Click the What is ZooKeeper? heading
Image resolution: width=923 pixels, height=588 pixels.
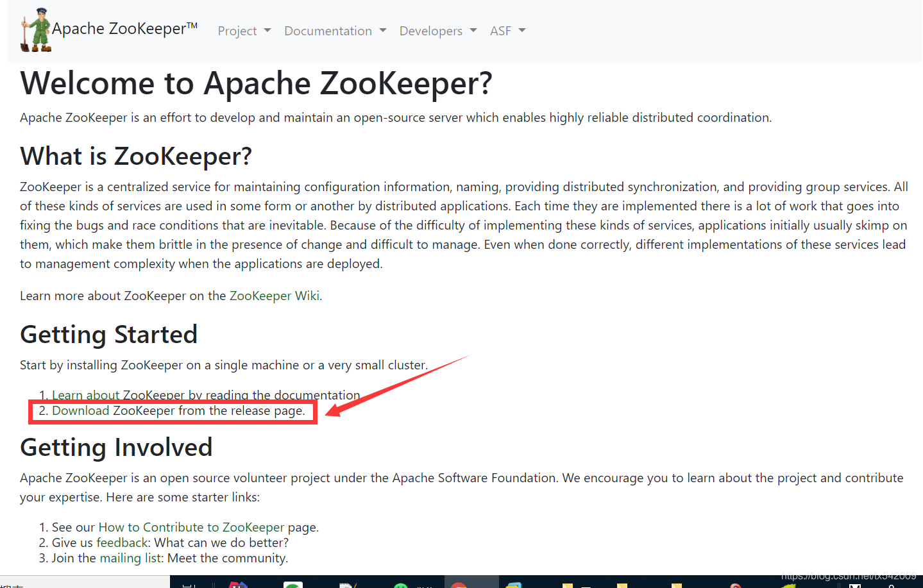coord(136,156)
